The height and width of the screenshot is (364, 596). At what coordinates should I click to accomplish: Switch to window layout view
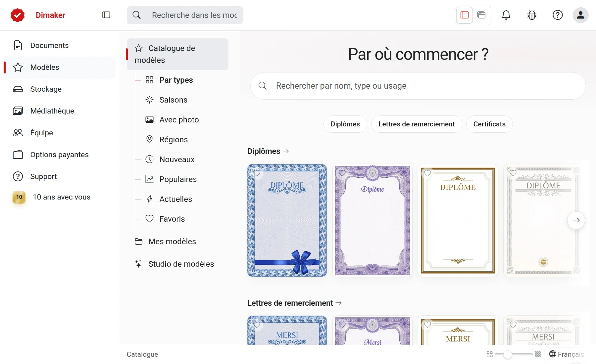[x=481, y=15]
